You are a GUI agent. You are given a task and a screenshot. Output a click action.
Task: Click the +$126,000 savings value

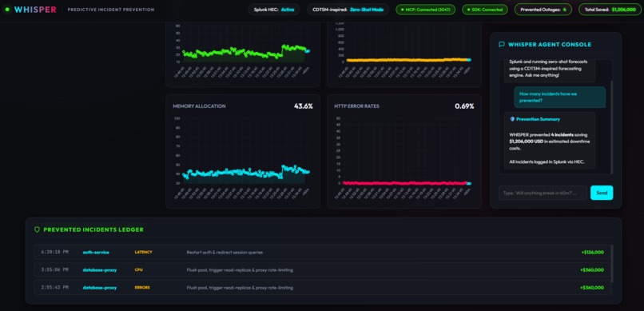click(592, 253)
